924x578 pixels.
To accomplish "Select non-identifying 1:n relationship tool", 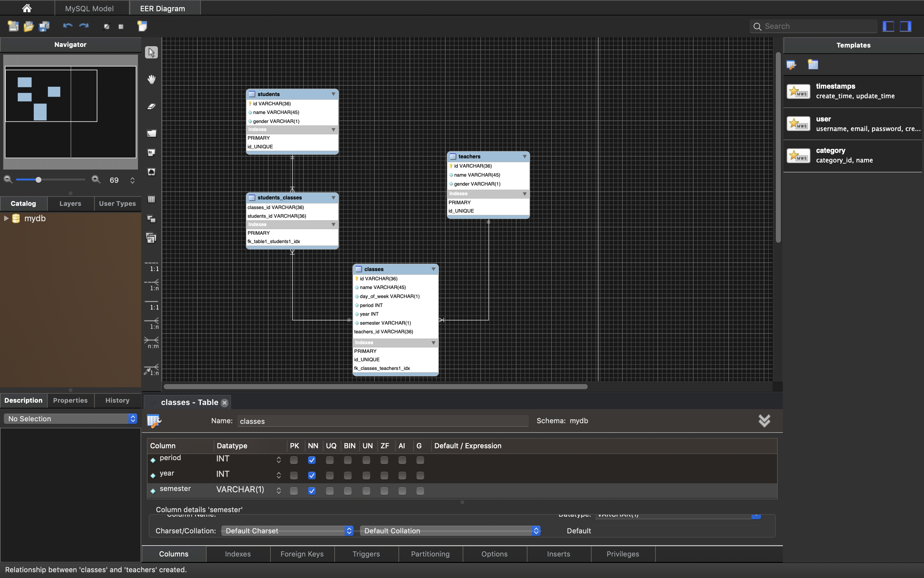I will coord(151,285).
